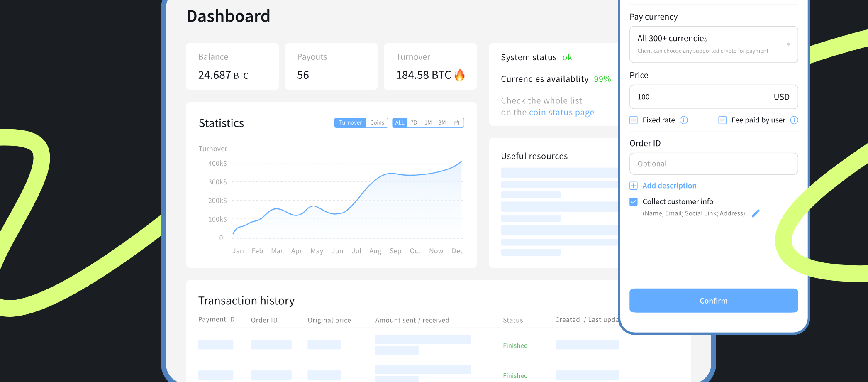Select the ALL time range
Viewport: 868px width, 382px height.
[400, 123]
